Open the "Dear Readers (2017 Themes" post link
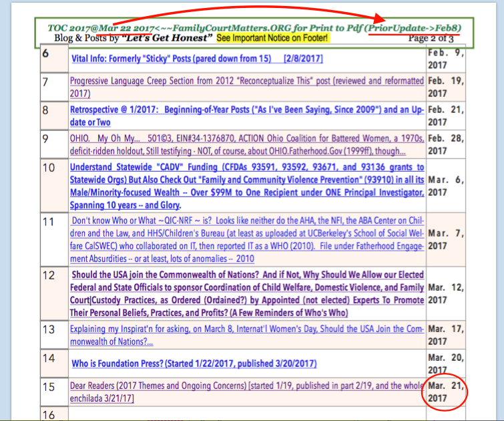 247,392
